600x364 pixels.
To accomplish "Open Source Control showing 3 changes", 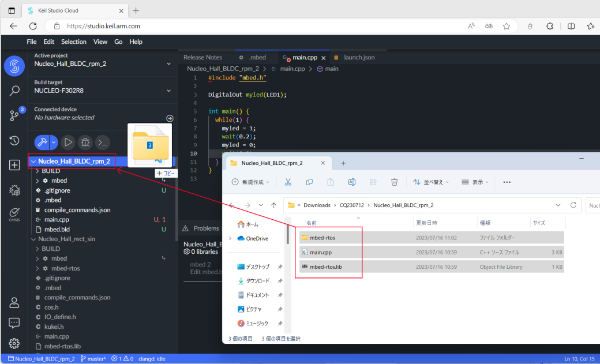I will click(14, 115).
